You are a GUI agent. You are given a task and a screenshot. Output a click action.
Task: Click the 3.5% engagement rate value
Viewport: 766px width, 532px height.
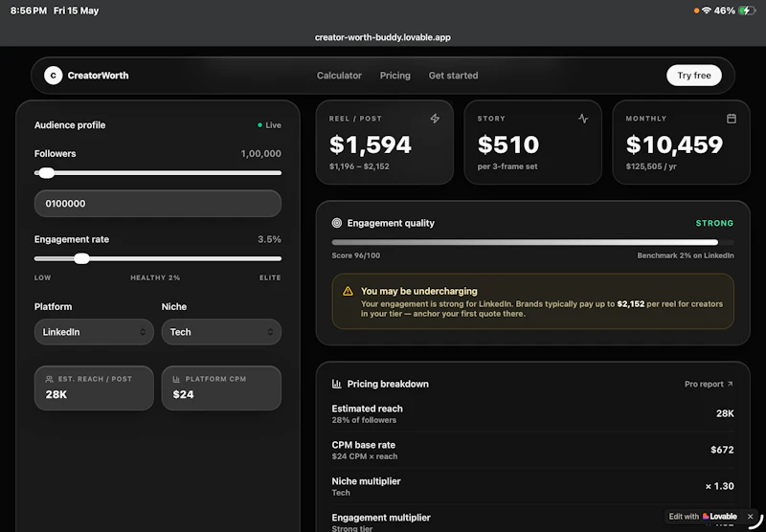(x=269, y=239)
